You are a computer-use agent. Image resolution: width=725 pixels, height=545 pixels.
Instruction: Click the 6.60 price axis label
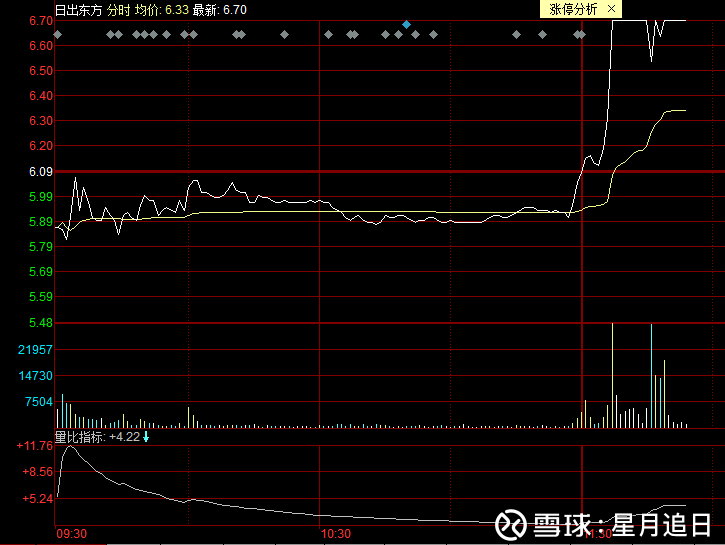pyautogui.click(x=41, y=46)
